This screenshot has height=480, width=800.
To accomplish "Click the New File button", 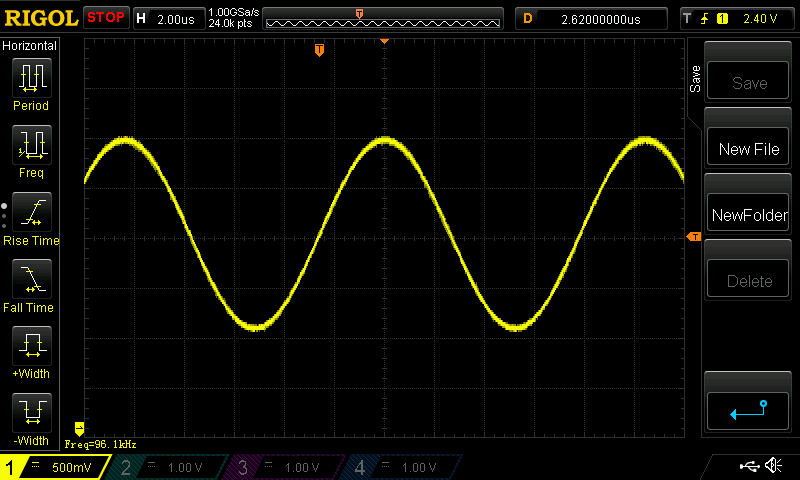I will pos(748,147).
